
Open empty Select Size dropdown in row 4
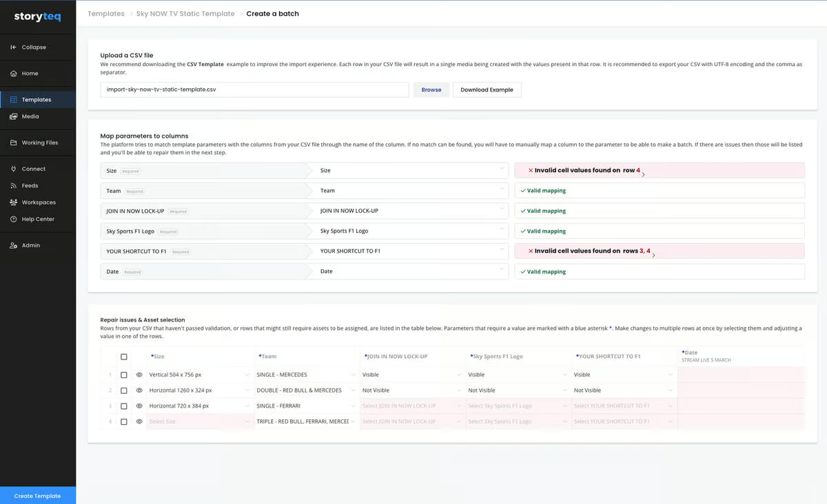(201, 421)
